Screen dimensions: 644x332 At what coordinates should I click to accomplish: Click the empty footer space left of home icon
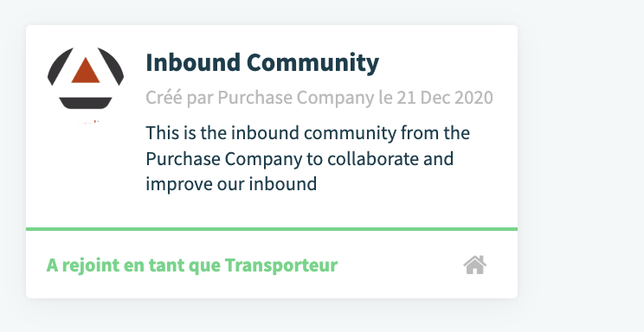click(401, 265)
